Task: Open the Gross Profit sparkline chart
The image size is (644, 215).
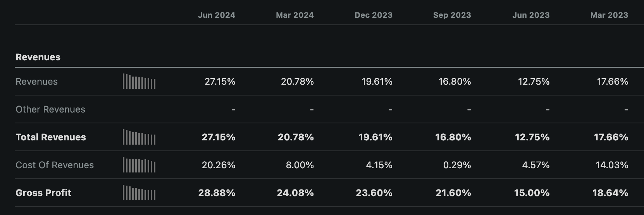Action: pyautogui.click(x=139, y=193)
